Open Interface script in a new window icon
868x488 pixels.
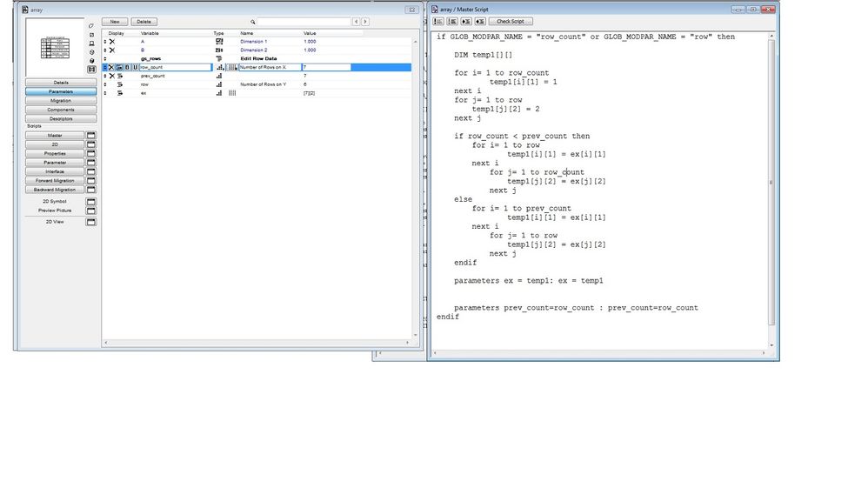pos(91,171)
